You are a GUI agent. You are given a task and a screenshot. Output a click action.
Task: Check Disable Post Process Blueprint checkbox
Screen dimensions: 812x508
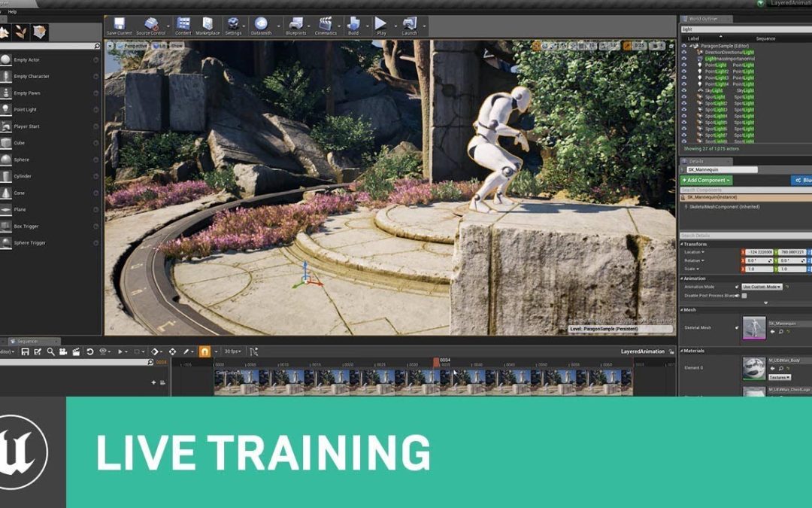point(744,296)
